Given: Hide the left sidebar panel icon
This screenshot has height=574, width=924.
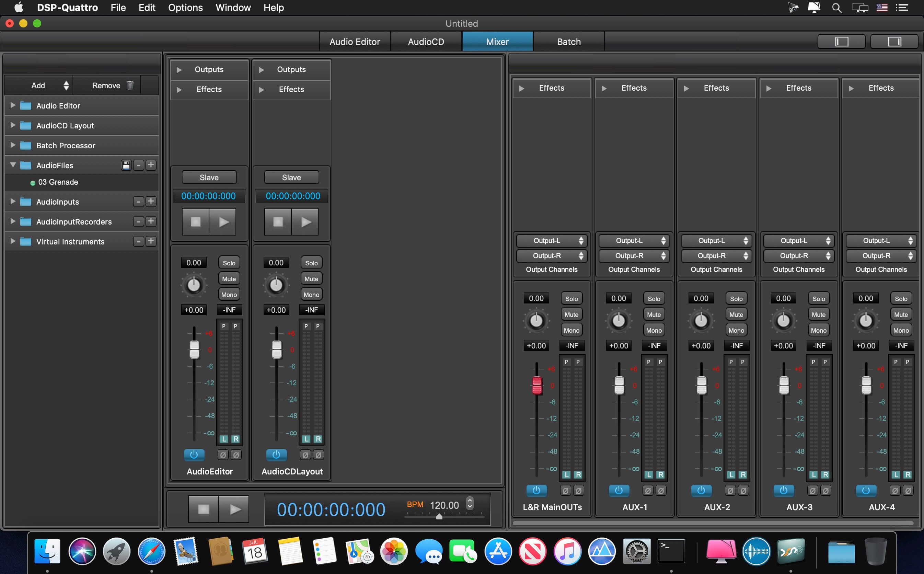Looking at the screenshot, I should point(841,42).
